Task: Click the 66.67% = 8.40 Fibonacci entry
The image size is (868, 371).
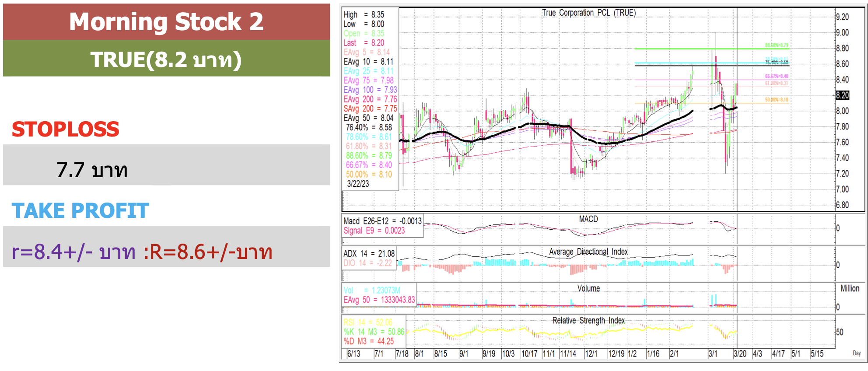Action: 369,165
